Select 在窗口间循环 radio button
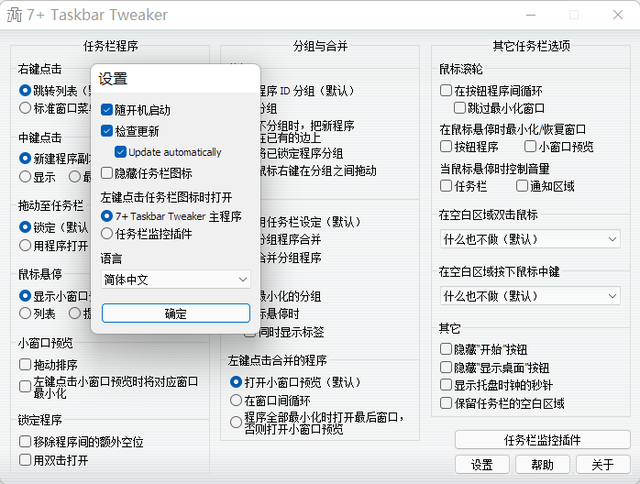 click(x=236, y=400)
